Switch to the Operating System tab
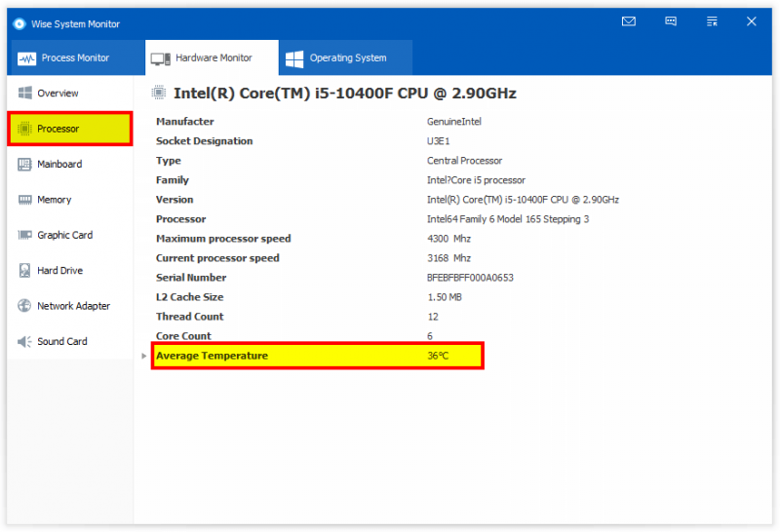Image resolution: width=780 pixels, height=532 pixels. [346, 57]
